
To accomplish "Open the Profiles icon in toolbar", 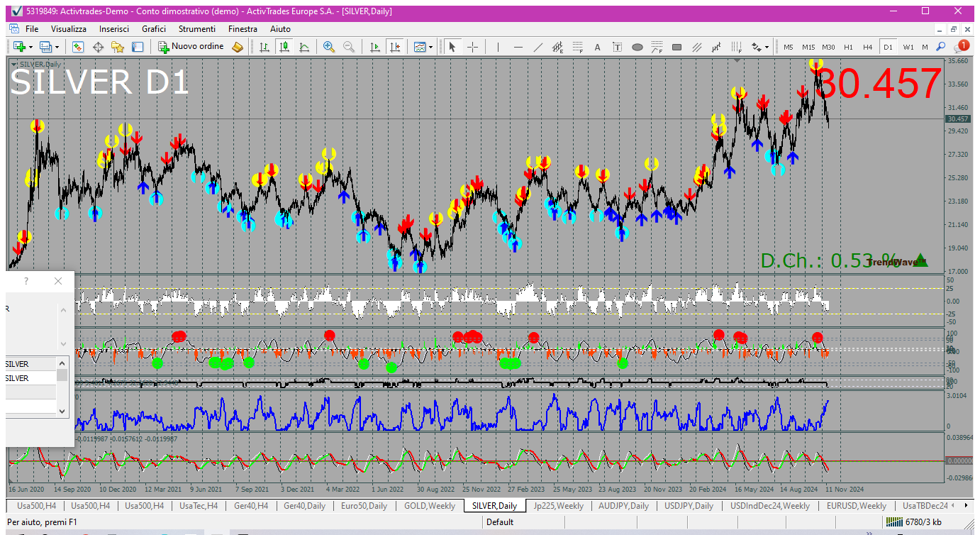I will point(46,47).
